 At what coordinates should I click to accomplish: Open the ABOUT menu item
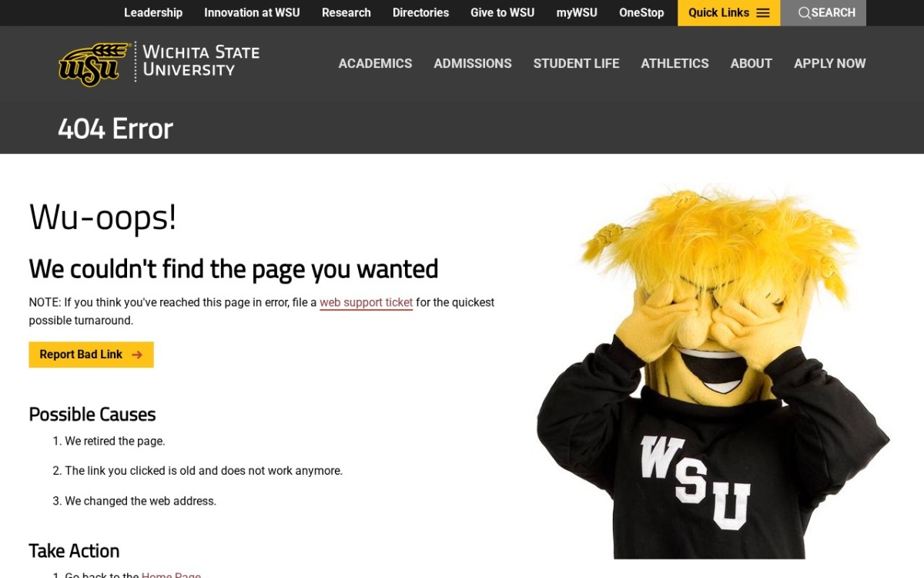(x=752, y=63)
